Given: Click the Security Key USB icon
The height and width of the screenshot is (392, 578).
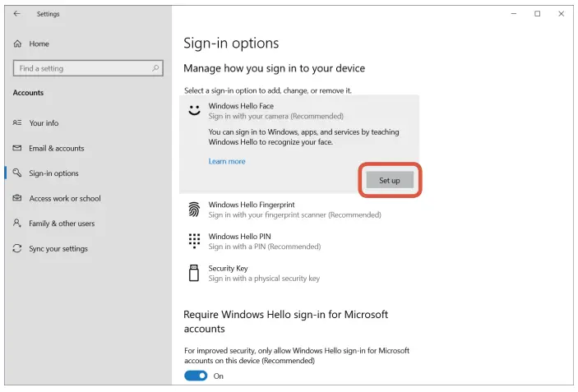Looking at the screenshot, I should (194, 273).
